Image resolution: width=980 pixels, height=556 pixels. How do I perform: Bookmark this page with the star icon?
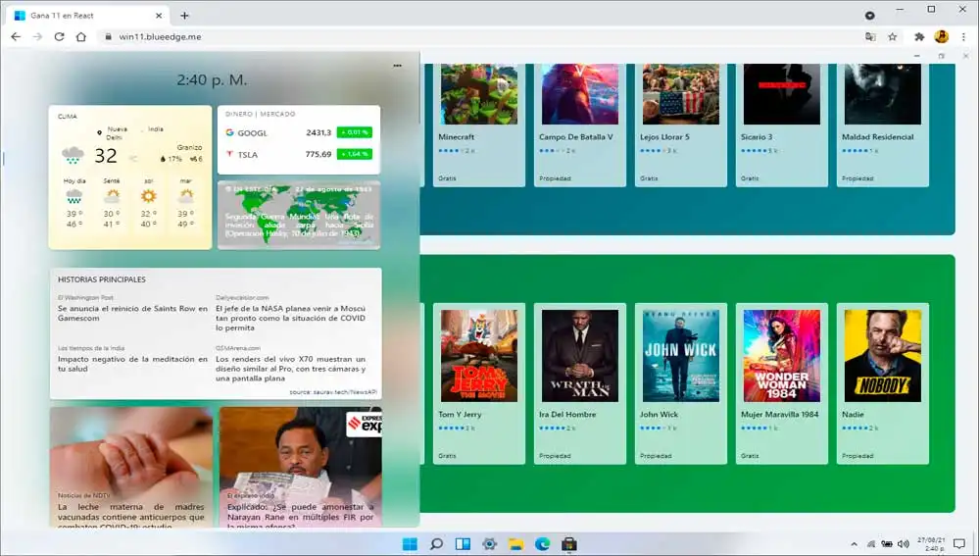pyautogui.click(x=893, y=36)
